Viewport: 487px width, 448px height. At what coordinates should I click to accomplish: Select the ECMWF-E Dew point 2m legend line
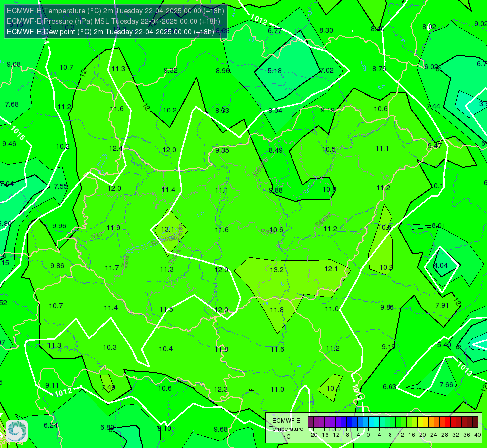click(110, 32)
